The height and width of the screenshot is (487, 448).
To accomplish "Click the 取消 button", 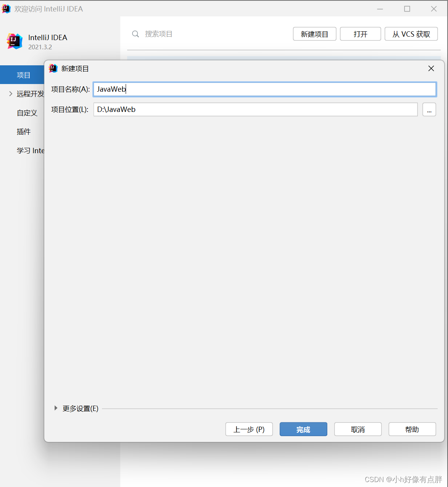I will pyautogui.click(x=357, y=429).
